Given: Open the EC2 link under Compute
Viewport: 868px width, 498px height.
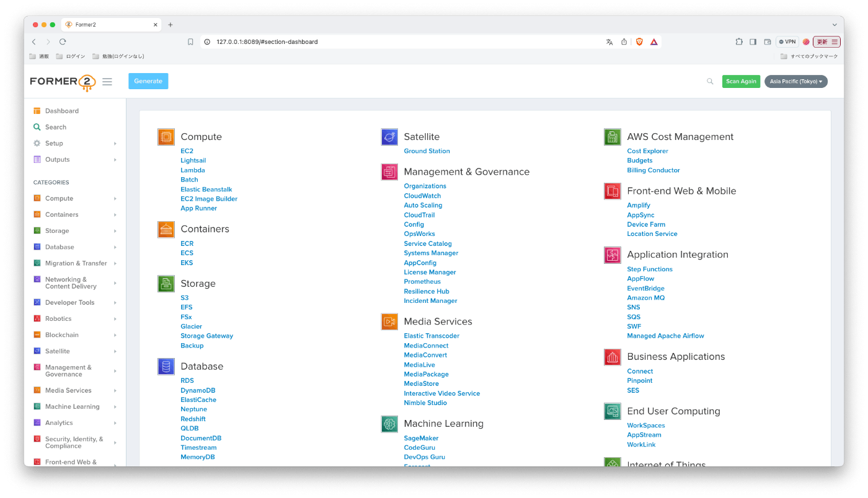Looking at the screenshot, I should 187,151.
